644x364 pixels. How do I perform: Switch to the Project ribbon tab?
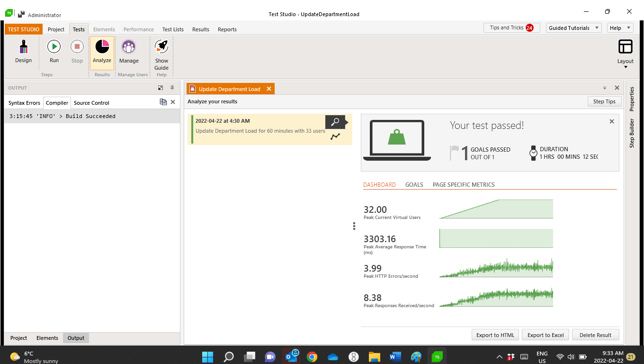click(56, 29)
